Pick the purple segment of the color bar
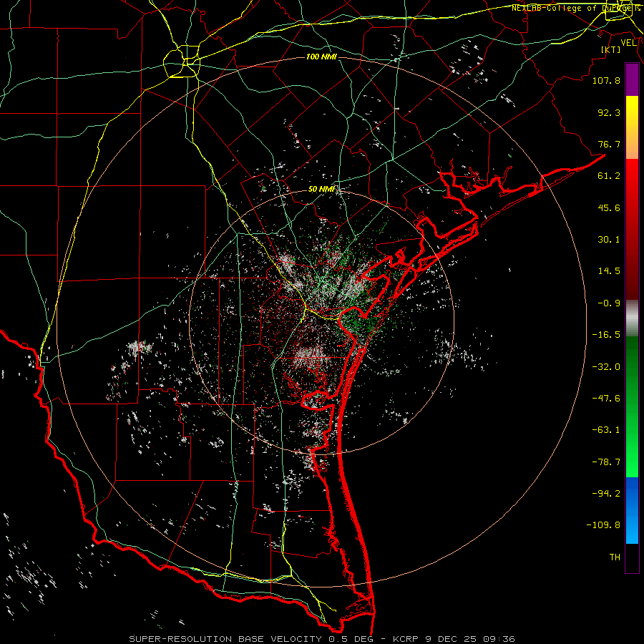This screenshot has width=644, height=644. click(632, 80)
